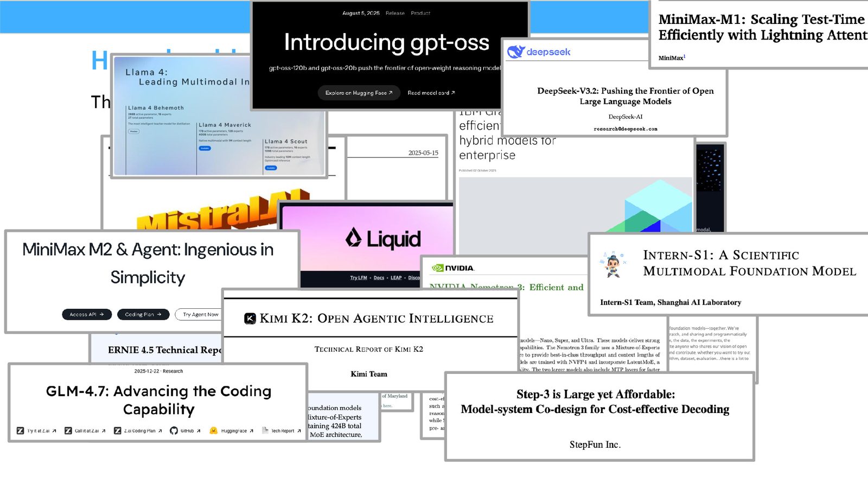Open the Tech Report link

coord(286,431)
